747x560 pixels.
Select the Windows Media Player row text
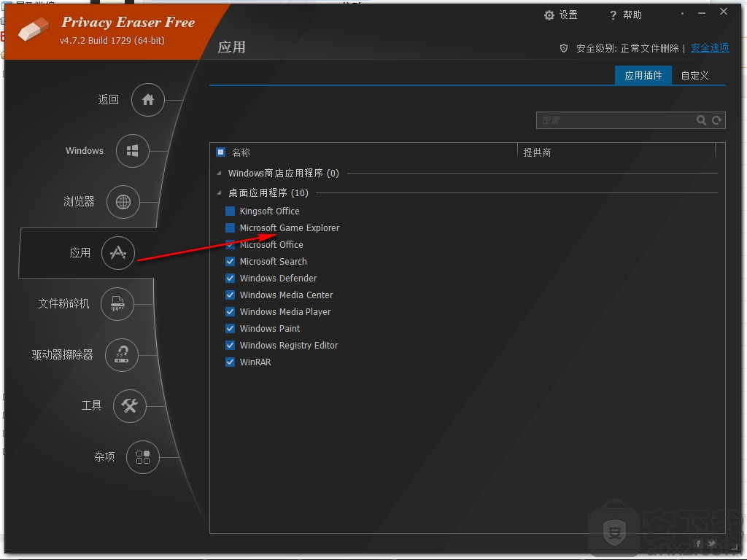(285, 312)
